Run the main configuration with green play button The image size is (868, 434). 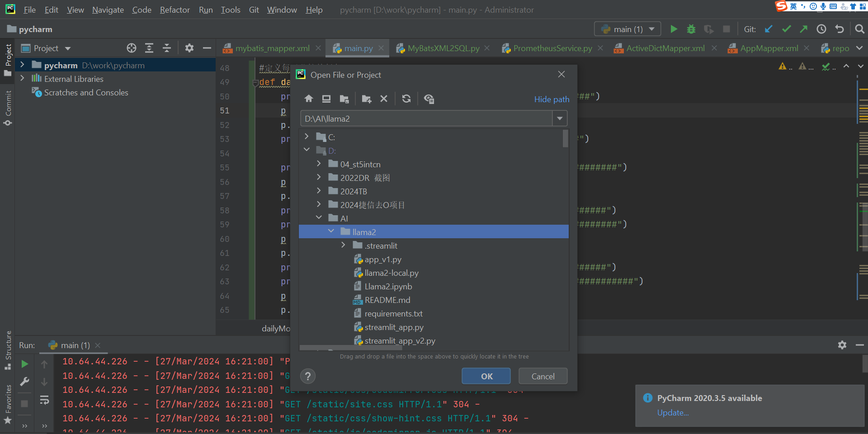674,29
